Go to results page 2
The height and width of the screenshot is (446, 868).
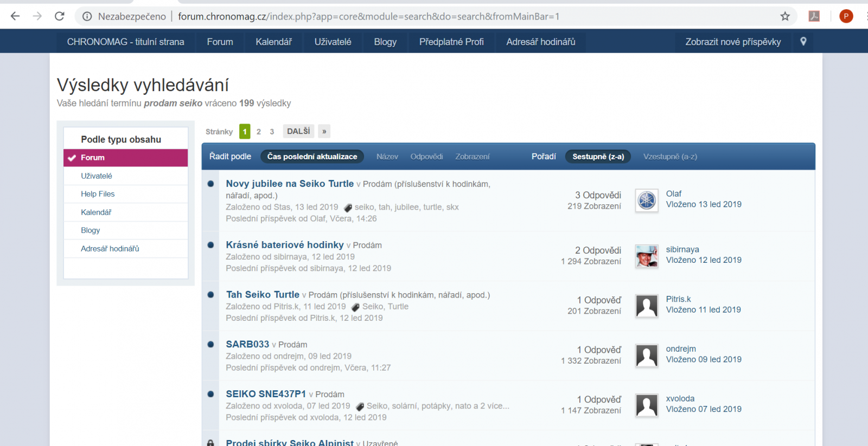(259, 132)
